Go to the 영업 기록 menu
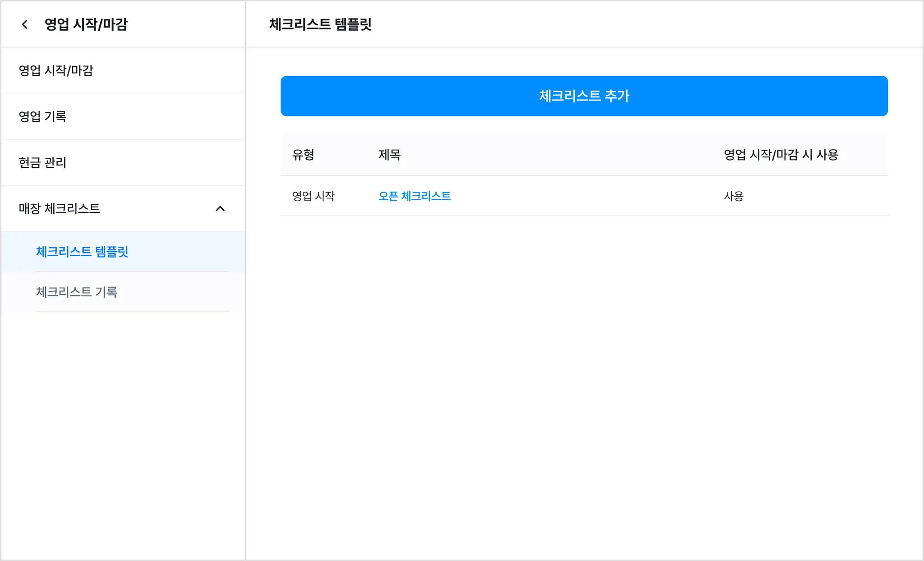The height and width of the screenshot is (561, 924). (x=43, y=117)
